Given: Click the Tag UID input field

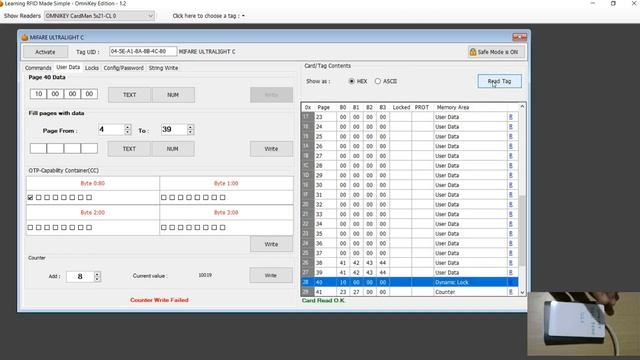Looking at the screenshot, I should coord(143,51).
